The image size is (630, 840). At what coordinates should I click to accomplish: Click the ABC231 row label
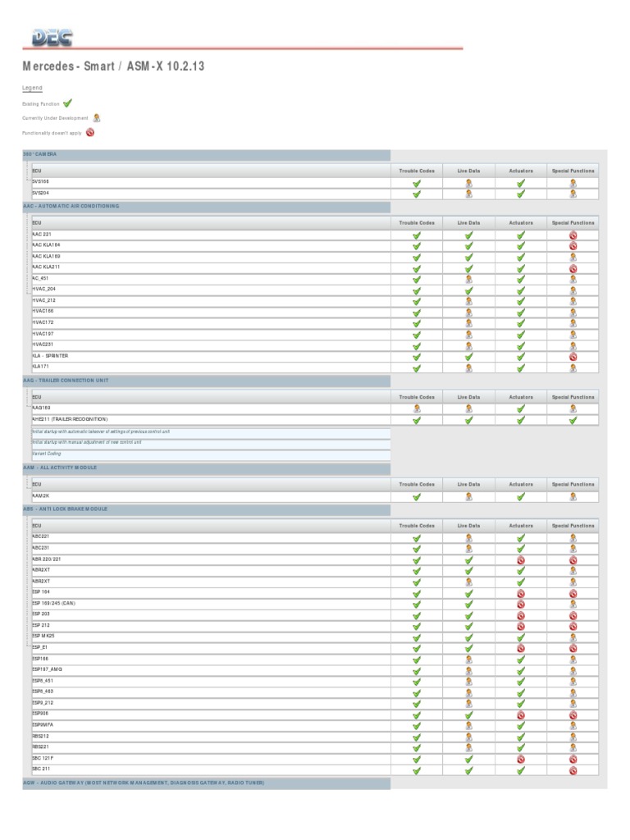pyautogui.click(x=41, y=548)
